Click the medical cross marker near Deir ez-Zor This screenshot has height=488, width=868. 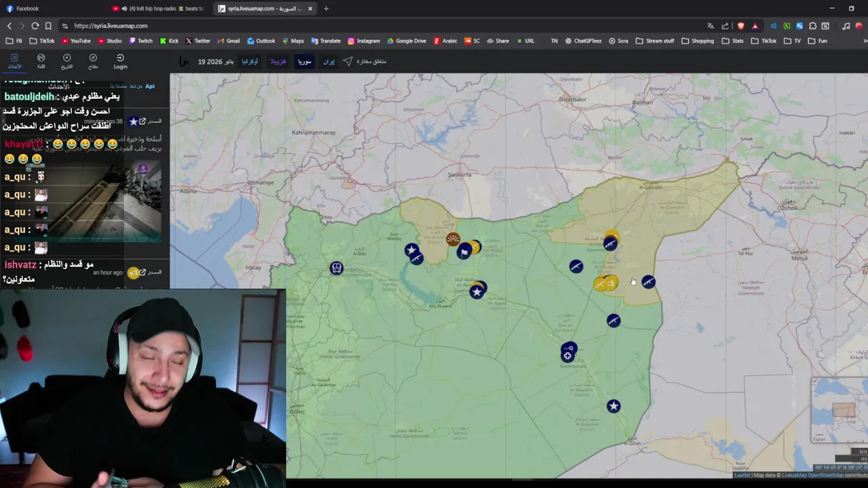tap(568, 356)
